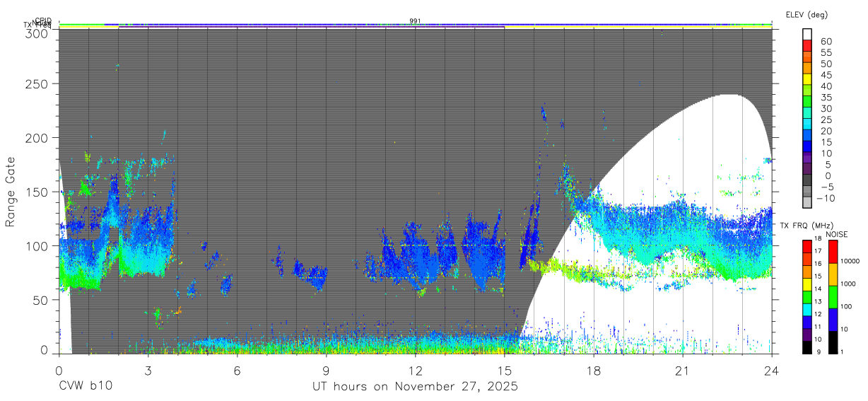
Task: Select the red top swatch of TX FRQ scale
Action: pos(807,247)
